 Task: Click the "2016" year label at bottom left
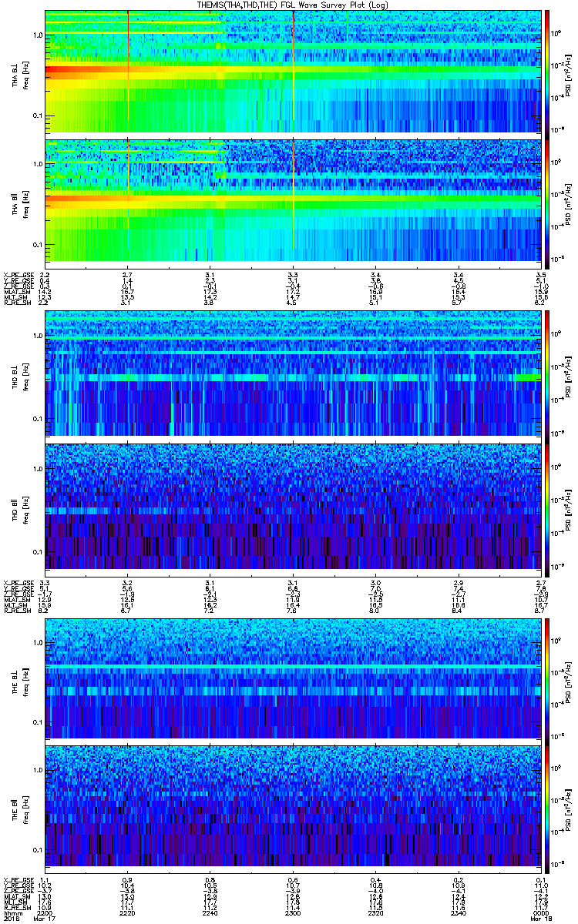pos(11,919)
